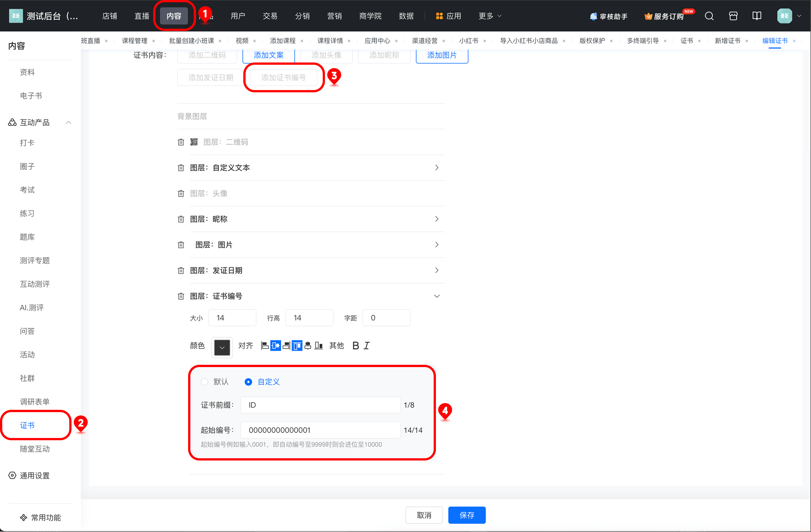Close the 证书 tab
811x532 pixels.
click(699, 41)
